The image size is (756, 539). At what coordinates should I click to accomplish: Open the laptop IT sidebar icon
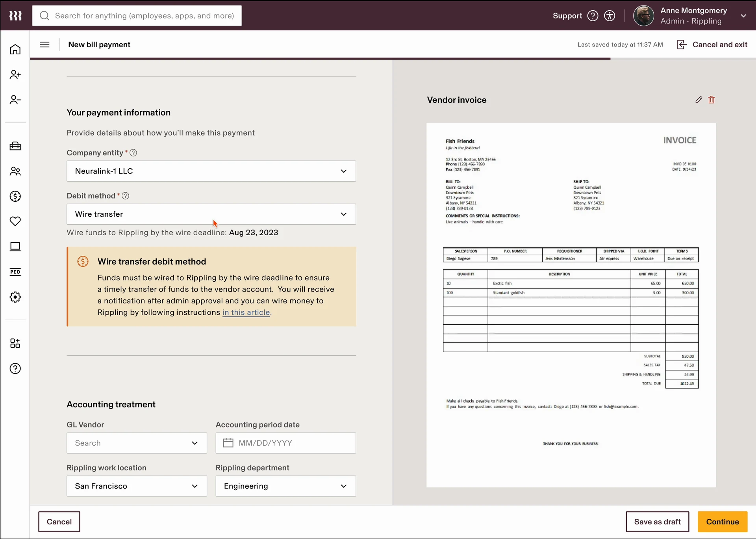point(15,247)
